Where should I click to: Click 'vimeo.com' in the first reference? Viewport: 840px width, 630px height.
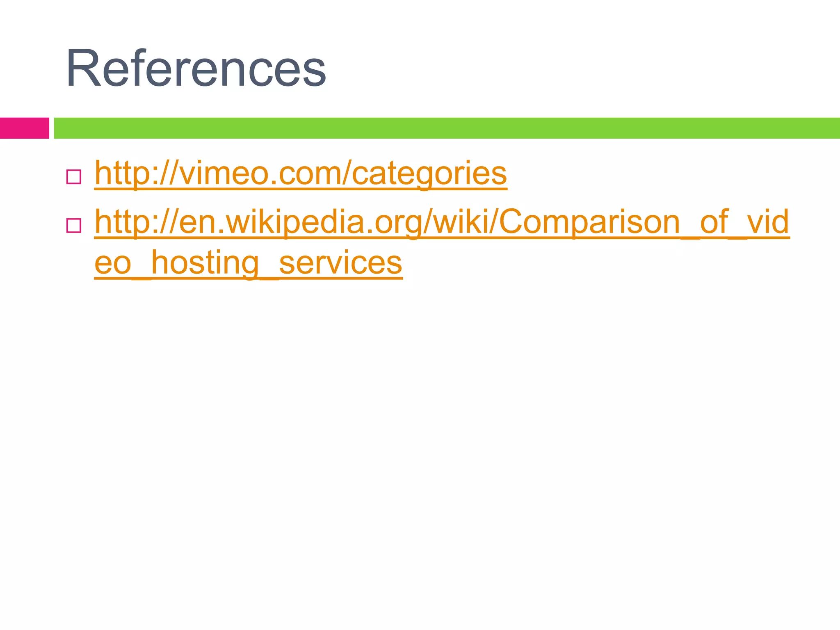(259, 173)
